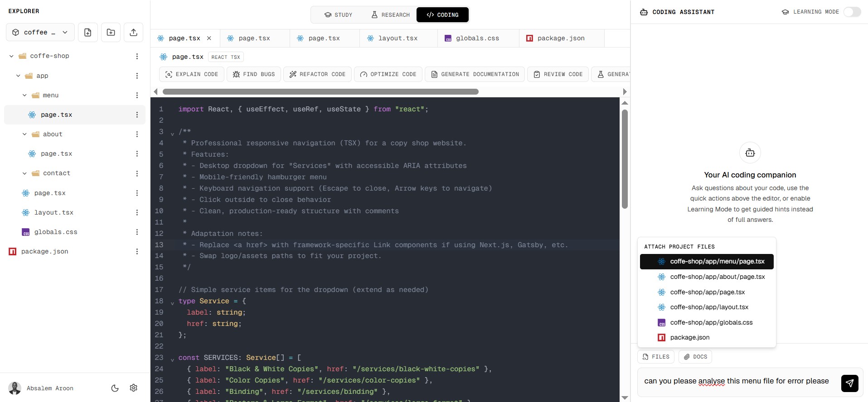The height and width of the screenshot is (402, 868).
Task: Collapse the coffe-shop root folder
Action: (x=11, y=56)
